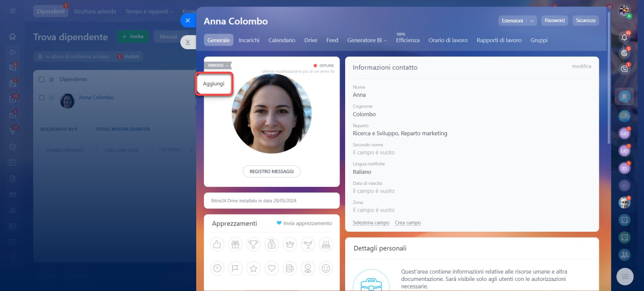Open Struttura azienda in the top menu
The height and width of the screenshot is (291, 644).
click(x=95, y=11)
